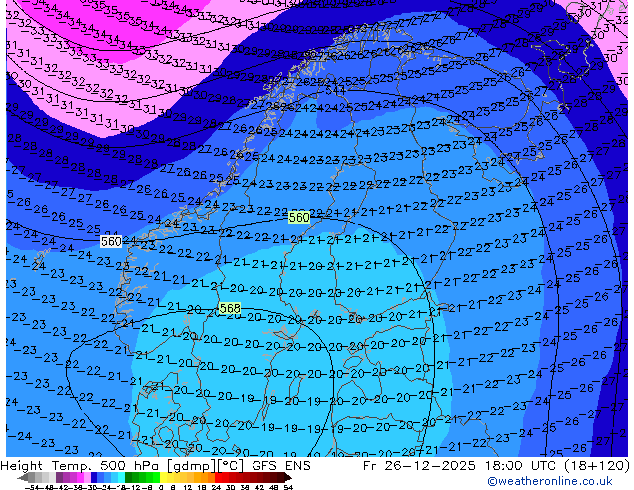Pick the dark green legend swatch
Image resolution: width=634 pixels, height=490 pixels.
(129, 477)
